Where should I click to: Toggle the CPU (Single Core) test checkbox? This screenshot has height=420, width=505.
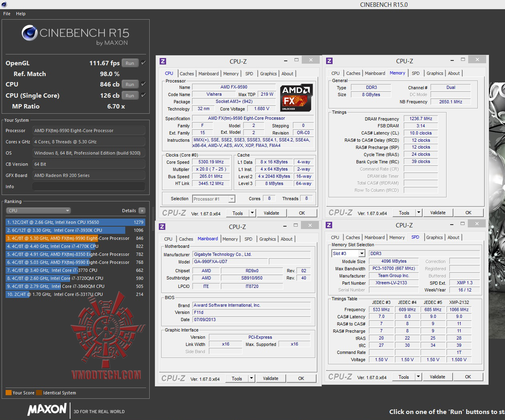point(143,95)
